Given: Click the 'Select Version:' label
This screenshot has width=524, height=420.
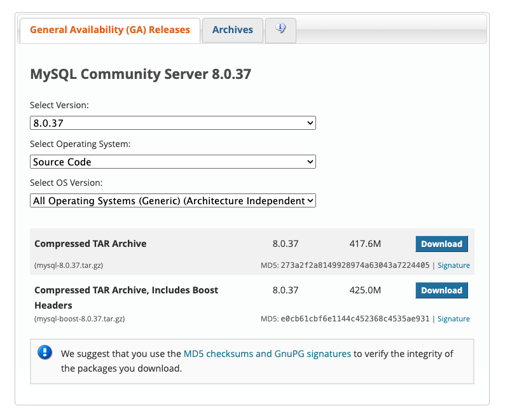Looking at the screenshot, I should [59, 105].
